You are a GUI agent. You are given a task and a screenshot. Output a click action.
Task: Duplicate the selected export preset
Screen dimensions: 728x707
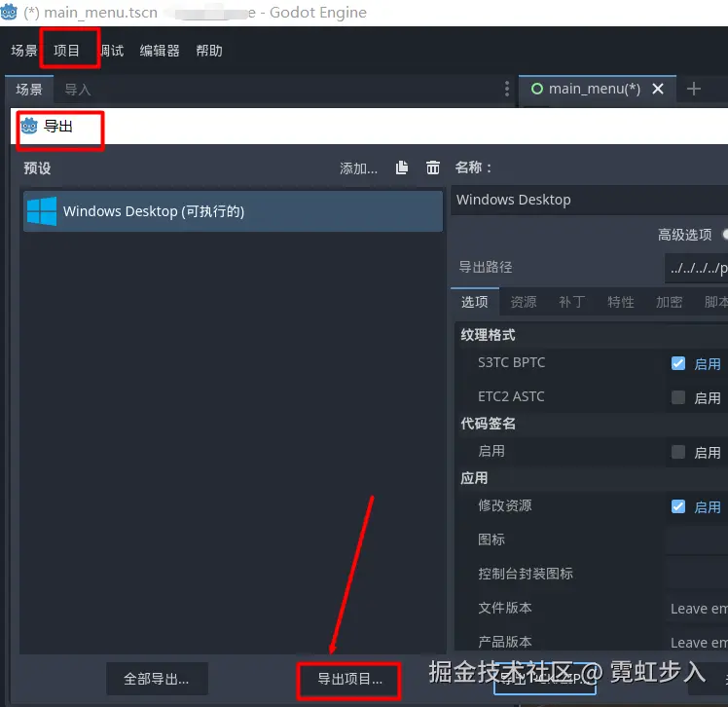(x=402, y=167)
